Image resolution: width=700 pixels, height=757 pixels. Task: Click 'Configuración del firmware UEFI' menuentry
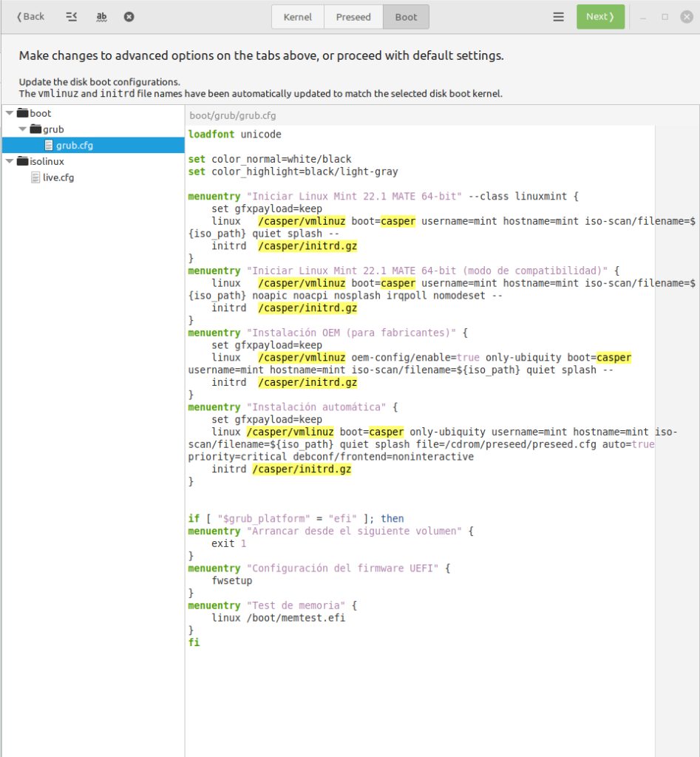click(x=319, y=568)
